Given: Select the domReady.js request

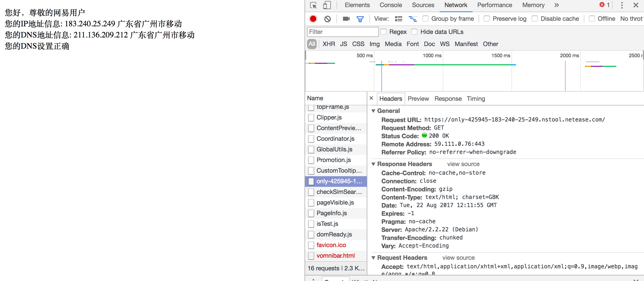Looking at the screenshot, I should tap(336, 234).
